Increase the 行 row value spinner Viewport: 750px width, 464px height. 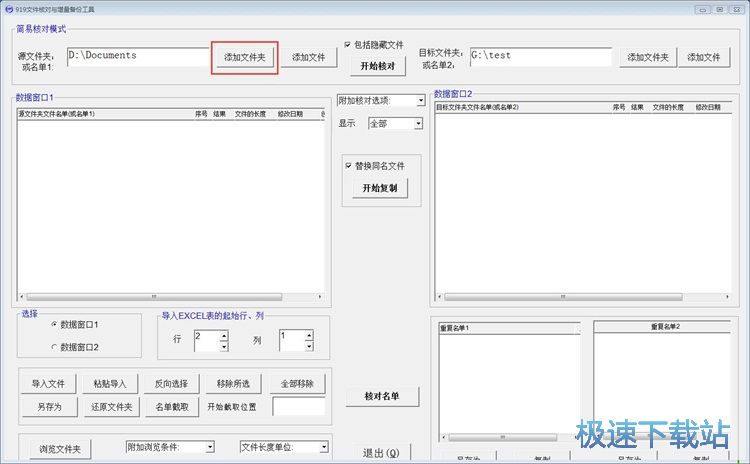point(224,336)
